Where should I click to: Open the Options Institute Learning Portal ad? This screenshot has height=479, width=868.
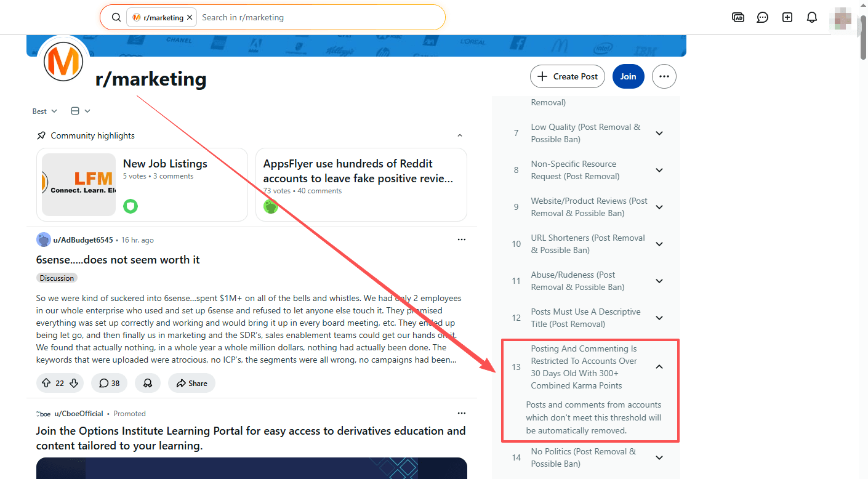251,438
